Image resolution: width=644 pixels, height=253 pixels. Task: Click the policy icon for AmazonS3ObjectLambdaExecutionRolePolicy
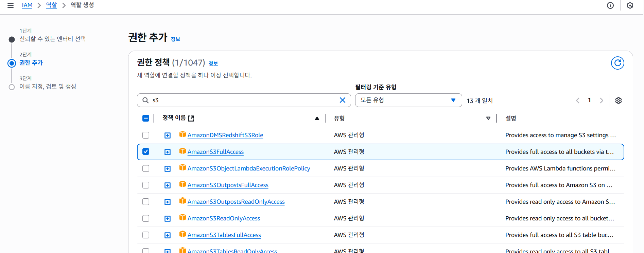pyautogui.click(x=182, y=167)
